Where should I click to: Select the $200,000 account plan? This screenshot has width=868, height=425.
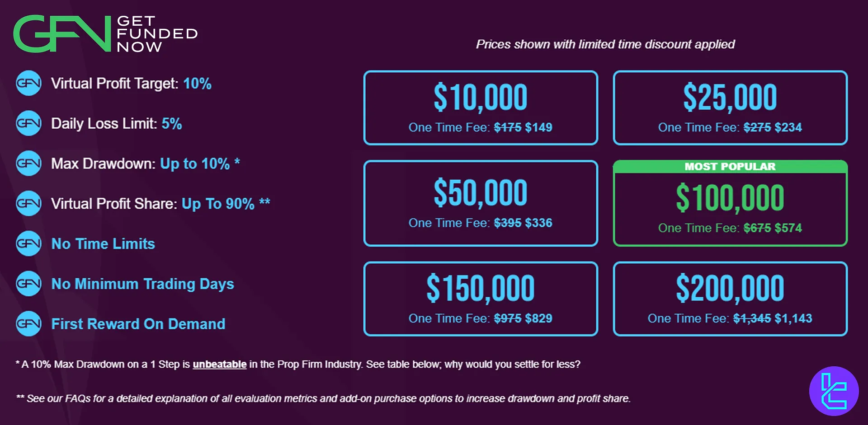pyautogui.click(x=730, y=299)
